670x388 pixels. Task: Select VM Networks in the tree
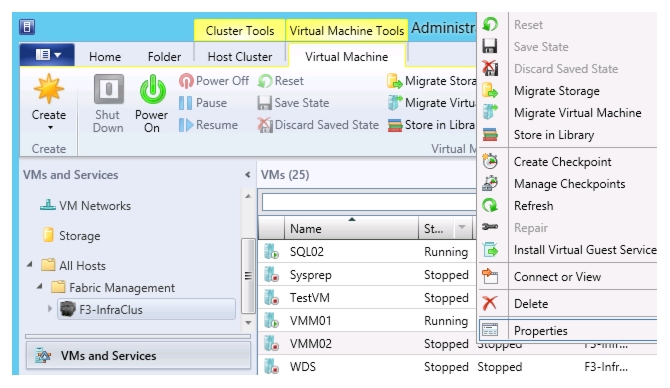[x=86, y=206]
